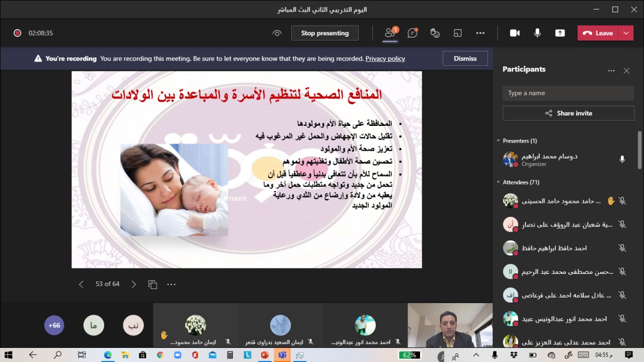
Task: Open the reactions icon in toolbar
Action: [x=435, y=33]
